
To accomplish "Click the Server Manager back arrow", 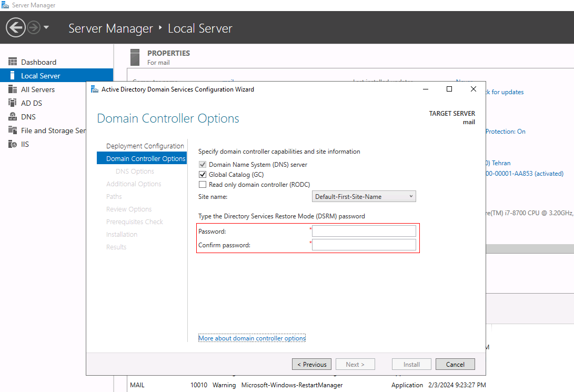I will 16,27.
